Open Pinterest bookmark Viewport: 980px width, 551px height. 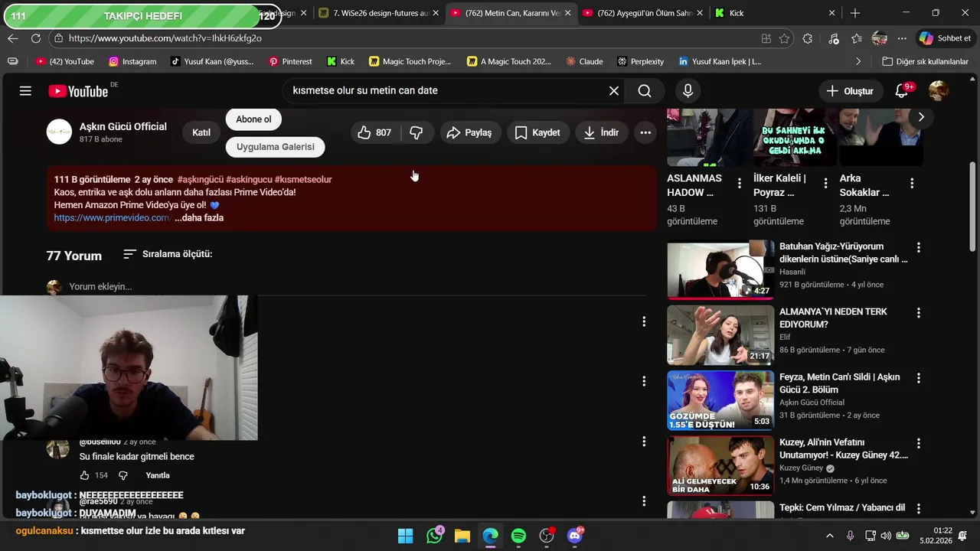pos(290,61)
